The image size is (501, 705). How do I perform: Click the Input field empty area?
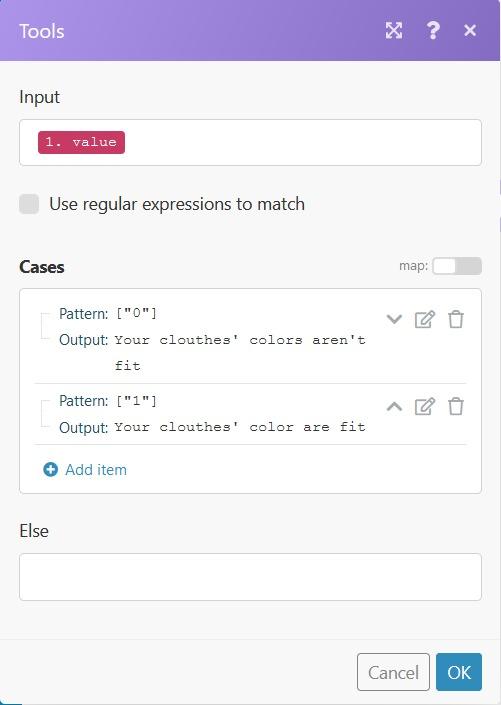point(301,143)
